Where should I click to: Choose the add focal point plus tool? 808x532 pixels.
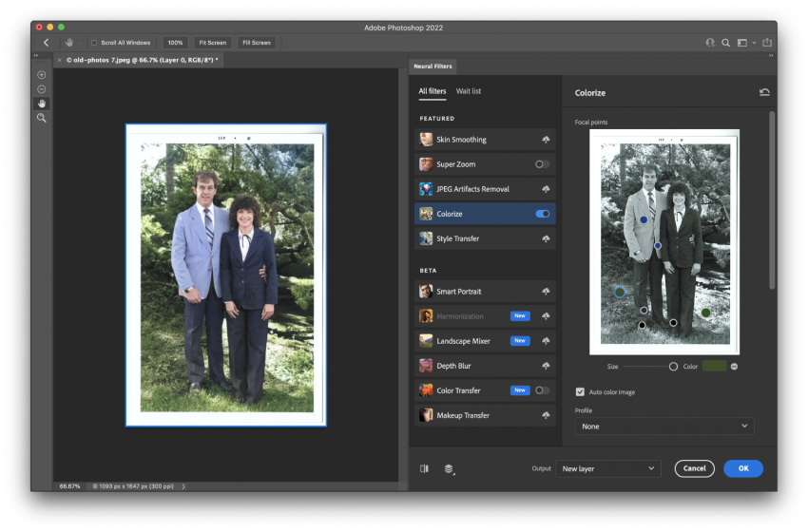[x=42, y=75]
